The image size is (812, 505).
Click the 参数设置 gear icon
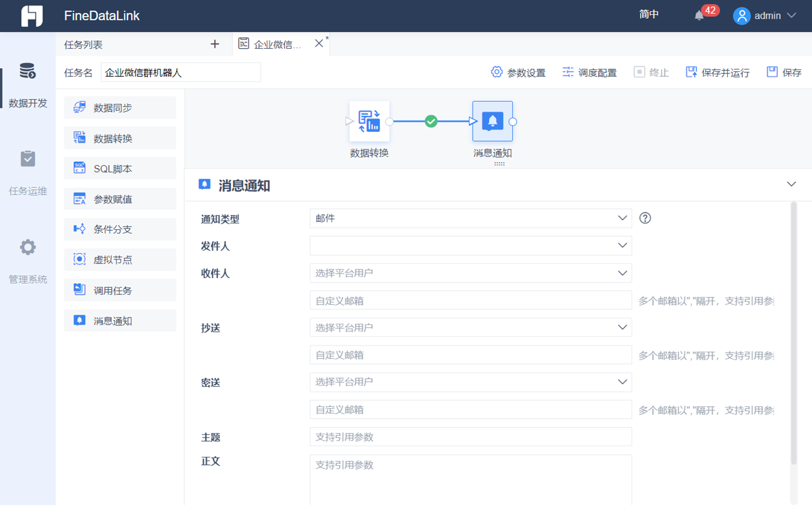(497, 72)
